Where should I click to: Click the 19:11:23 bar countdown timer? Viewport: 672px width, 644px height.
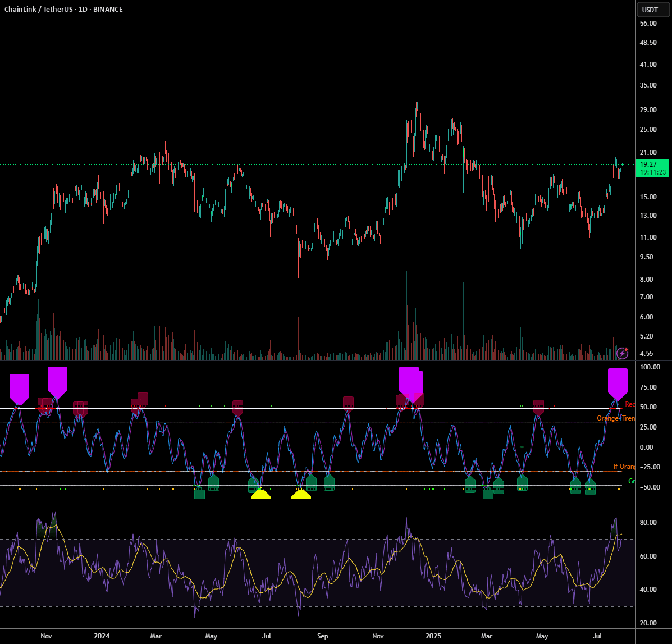tap(653, 172)
